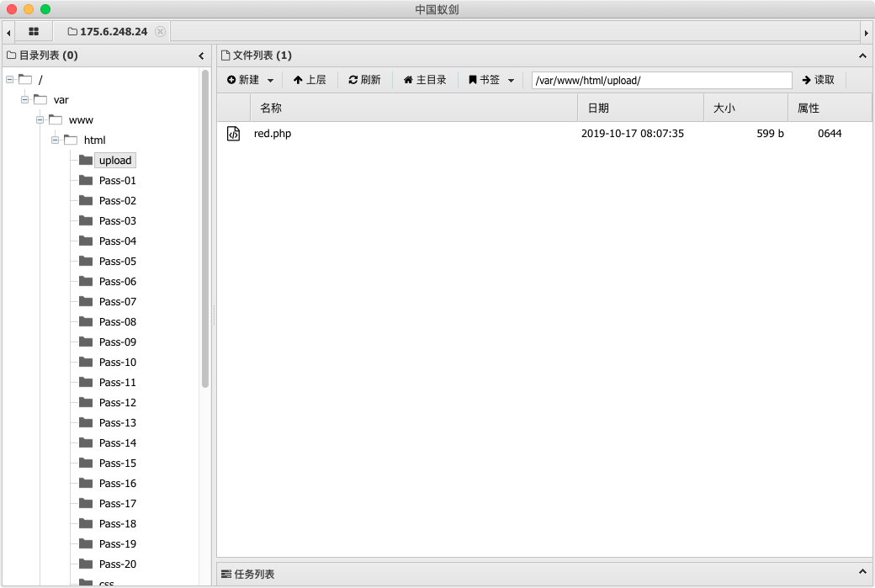Image resolution: width=875 pixels, height=588 pixels.
Task: Click the 读取 (Read) button
Action: 818,80
